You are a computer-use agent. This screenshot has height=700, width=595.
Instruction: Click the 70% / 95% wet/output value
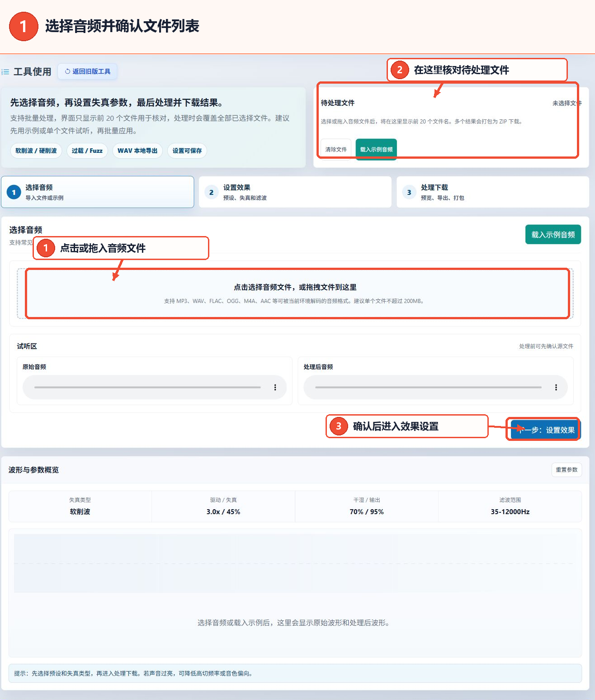367,511
